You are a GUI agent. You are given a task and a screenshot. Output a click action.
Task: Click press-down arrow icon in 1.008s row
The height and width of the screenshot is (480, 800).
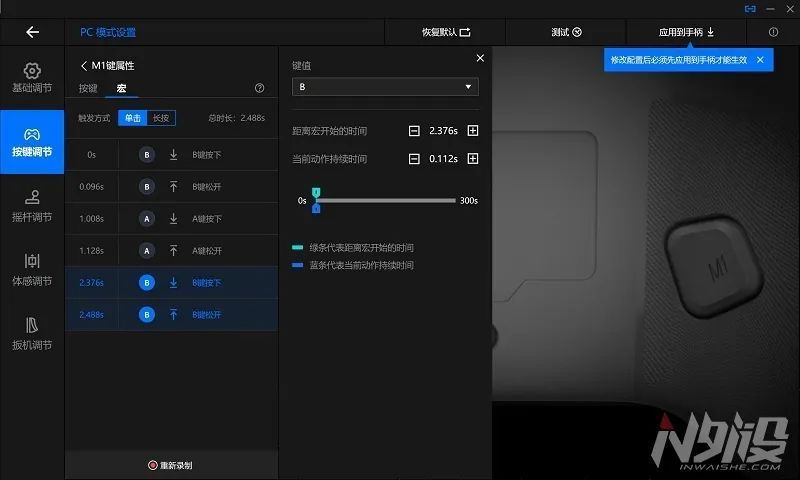point(173,219)
